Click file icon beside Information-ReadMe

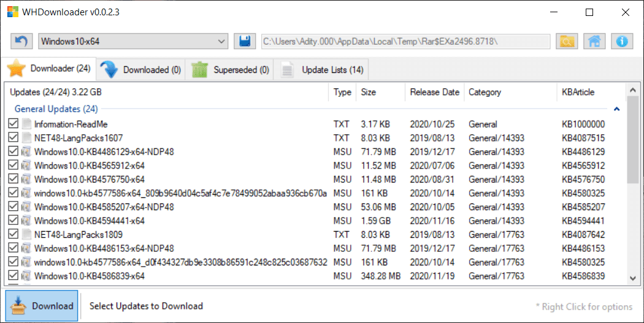[x=26, y=124]
